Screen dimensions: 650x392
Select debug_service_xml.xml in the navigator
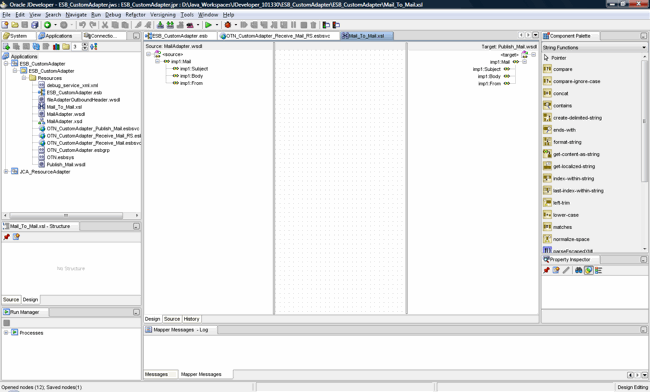pyautogui.click(x=72, y=85)
